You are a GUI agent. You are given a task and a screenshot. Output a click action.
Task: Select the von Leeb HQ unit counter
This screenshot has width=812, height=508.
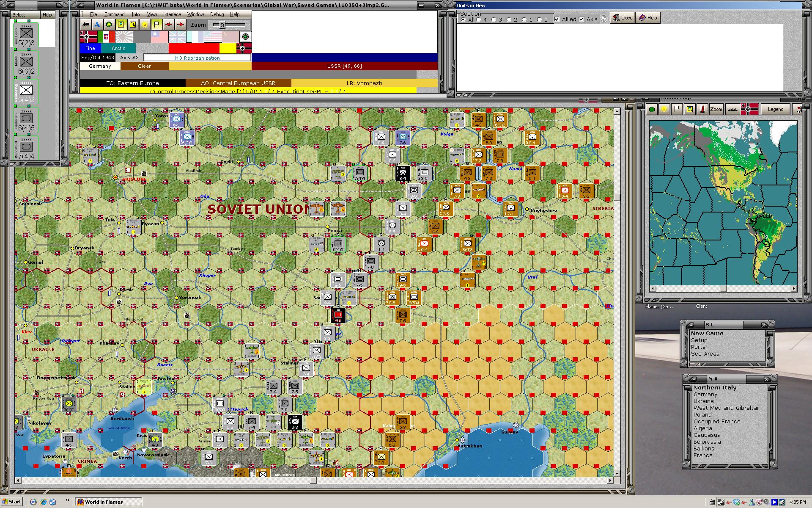click(x=26, y=34)
